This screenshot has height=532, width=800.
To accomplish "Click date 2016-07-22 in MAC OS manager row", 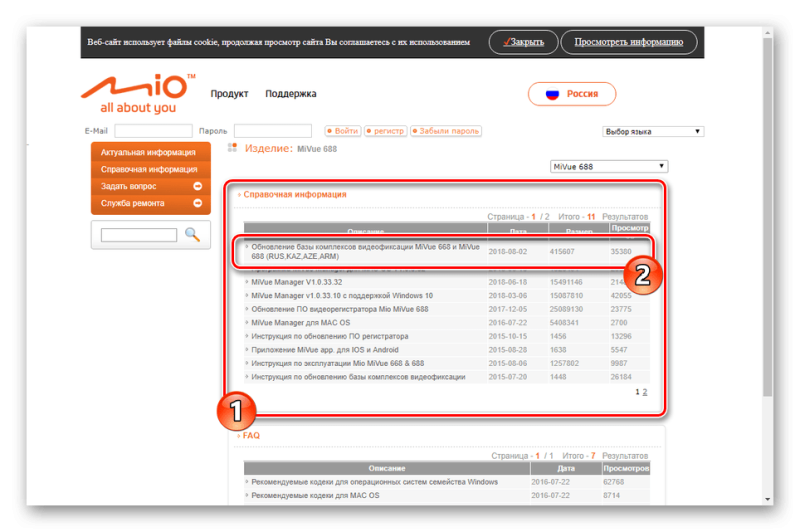I will click(x=508, y=323).
